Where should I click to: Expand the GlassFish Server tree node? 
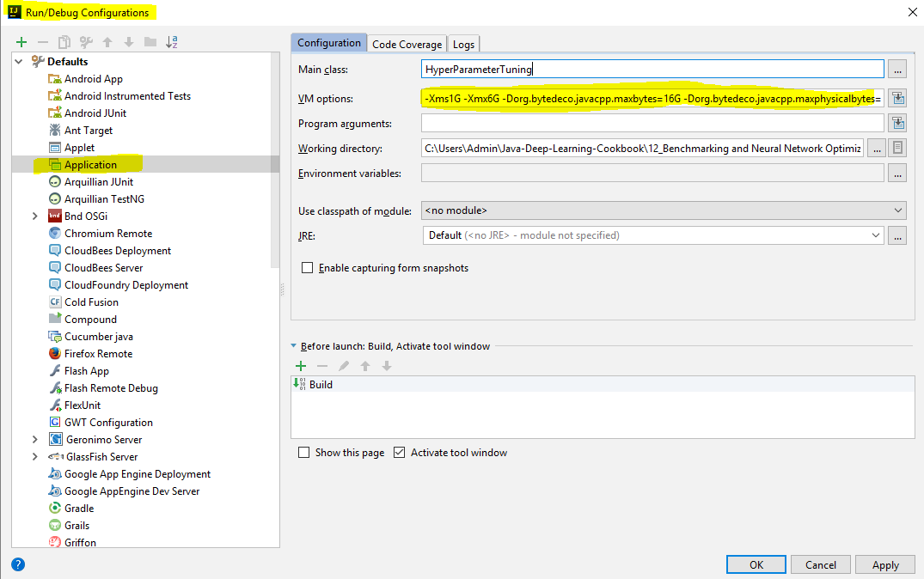34,457
